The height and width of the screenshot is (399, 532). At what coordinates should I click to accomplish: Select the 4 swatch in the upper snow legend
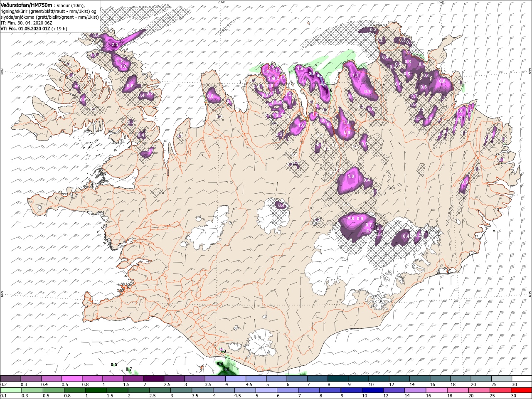(x=235, y=379)
